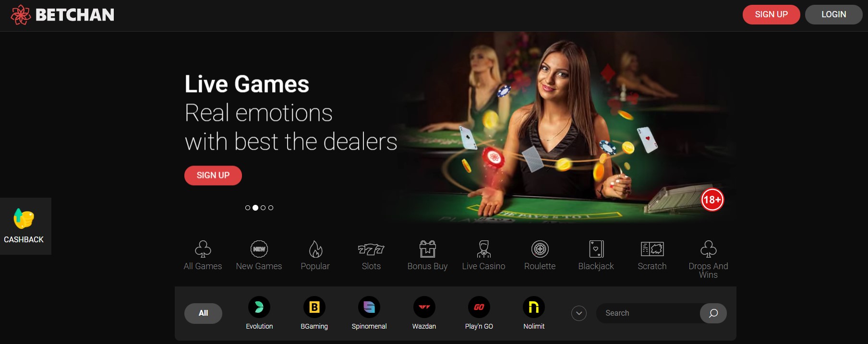Image resolution: width=868 pixels, height=344 pixels.
Task: Open the Slots category icon
Action: pos(371,249)
